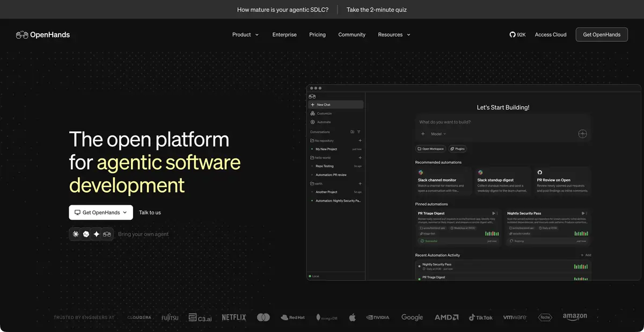Run the Nightly Security Pass pinned automation
This screenshot has height=332, width=644.
(583, 213)
